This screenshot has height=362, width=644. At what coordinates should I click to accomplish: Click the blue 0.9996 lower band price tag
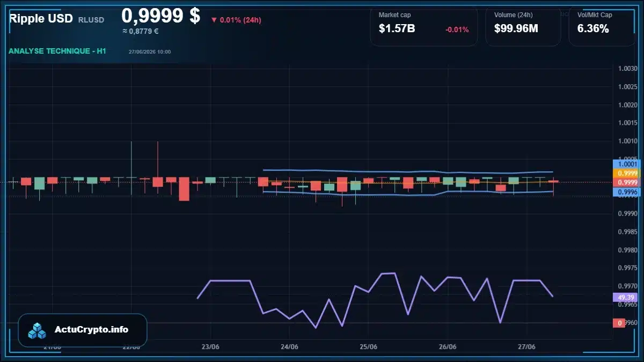[x=627, y=192]
